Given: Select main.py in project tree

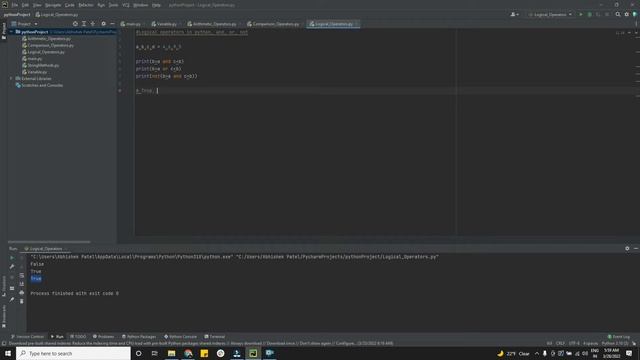Looking at the screenshot, I should click(x=35, y=59).
